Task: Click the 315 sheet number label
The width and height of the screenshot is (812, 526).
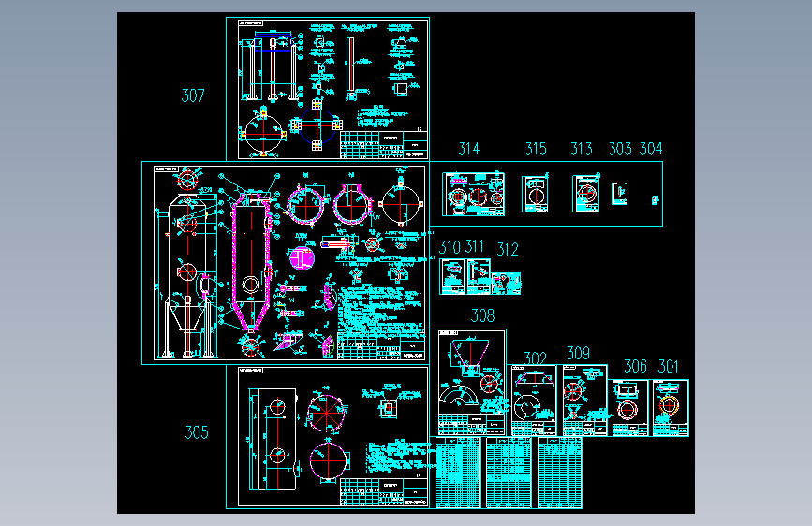Action: pos(536,149)
